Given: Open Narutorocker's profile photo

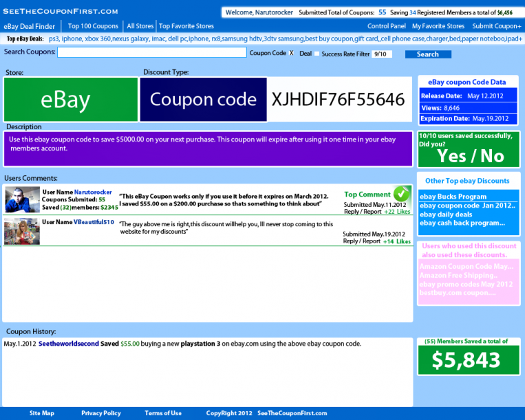Looking at the screenshot, I should click(x=22, y=199).
